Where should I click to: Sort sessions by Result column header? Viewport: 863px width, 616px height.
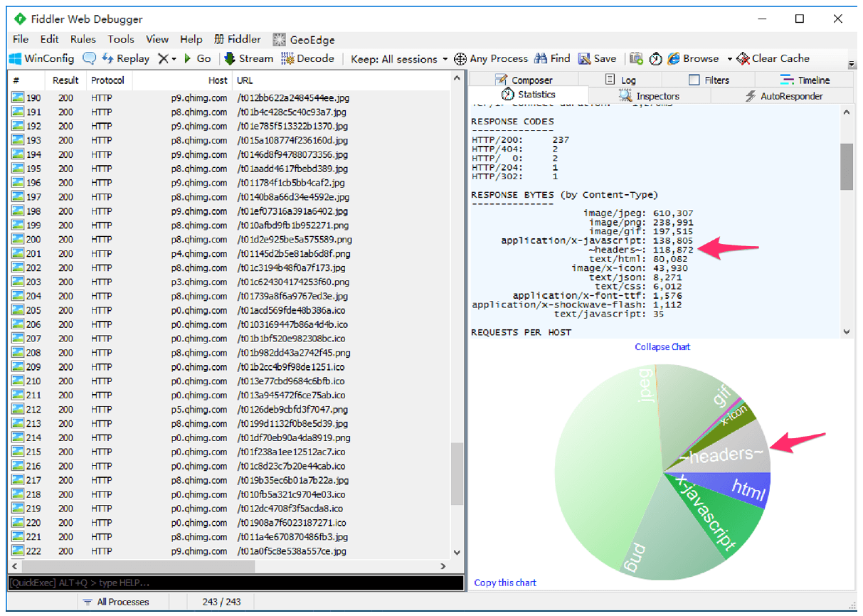pyautogui.click(x=66, y=80)
